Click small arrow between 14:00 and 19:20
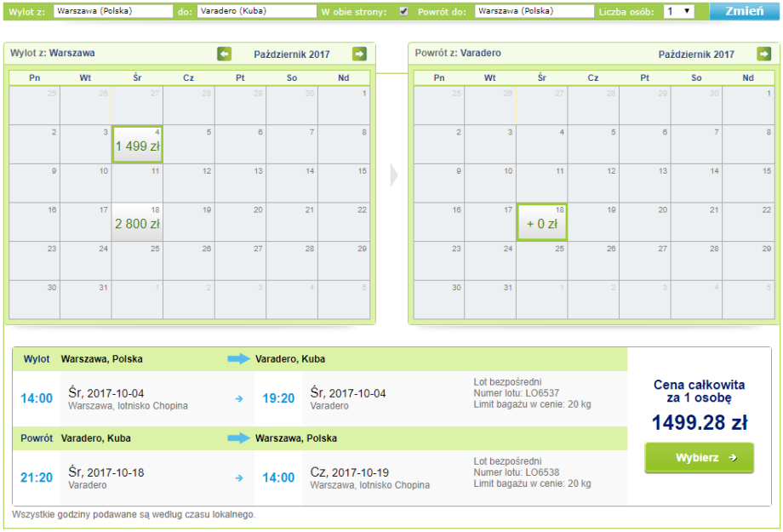Image resolution: width=783 pixels, height=532 pixels. click(x=238, y=398)
